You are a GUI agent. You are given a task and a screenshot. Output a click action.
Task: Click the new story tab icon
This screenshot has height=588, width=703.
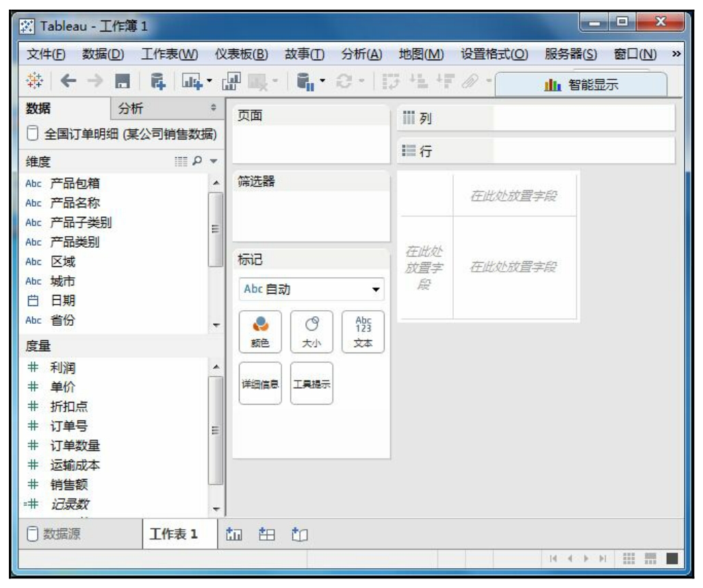tap(296, 533)
